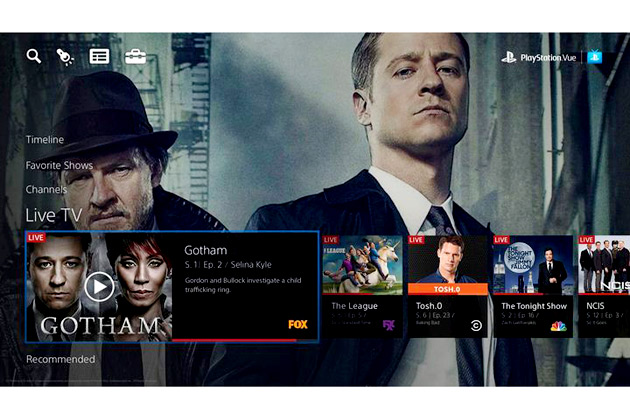
Task: Play Gotham with the circular play button
Action: click(x=99, y=287)
